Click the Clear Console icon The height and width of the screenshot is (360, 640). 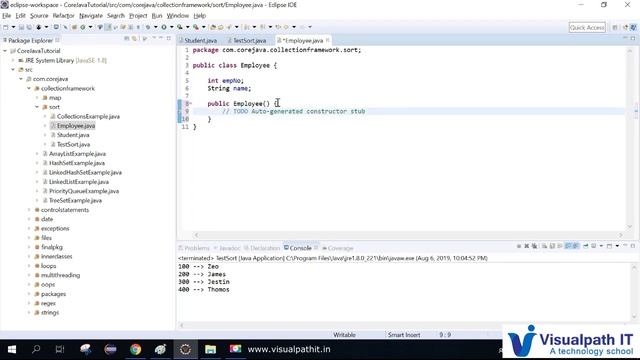pyautogui.click(x=544, y=246)
